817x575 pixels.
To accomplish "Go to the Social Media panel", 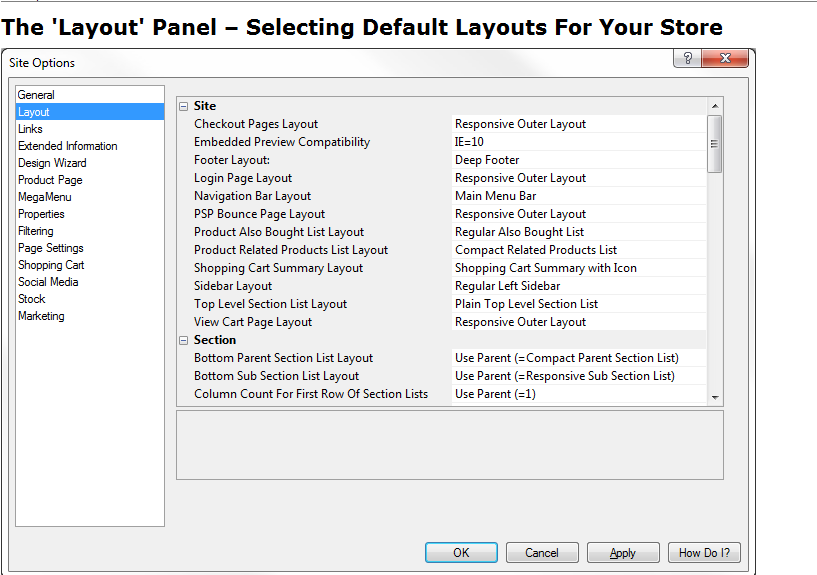I will (x=48, y=282).
